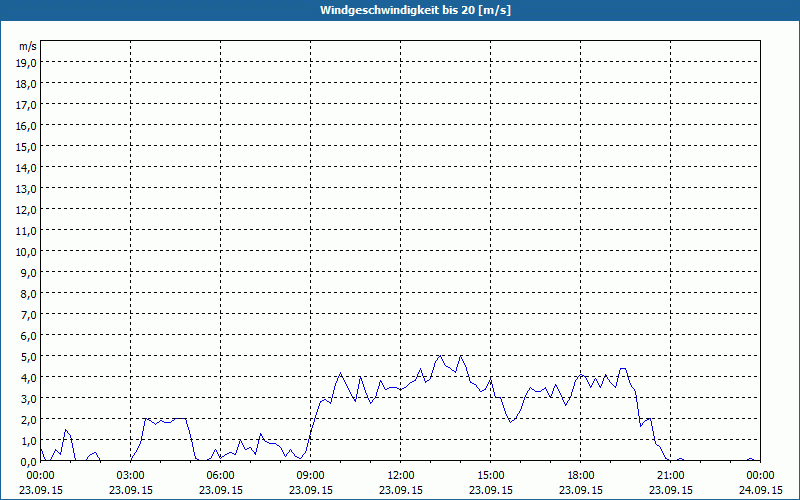
Task: Click the 09:00 time axis label
Action: point(311,476)
